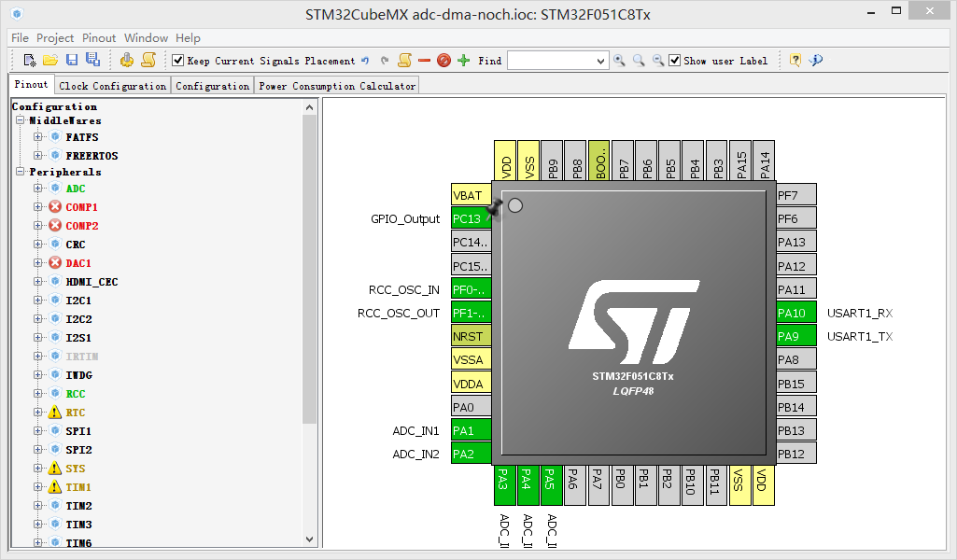Click the Generate Code gear icon
The image size is (957, 560).
click(126, 60)
